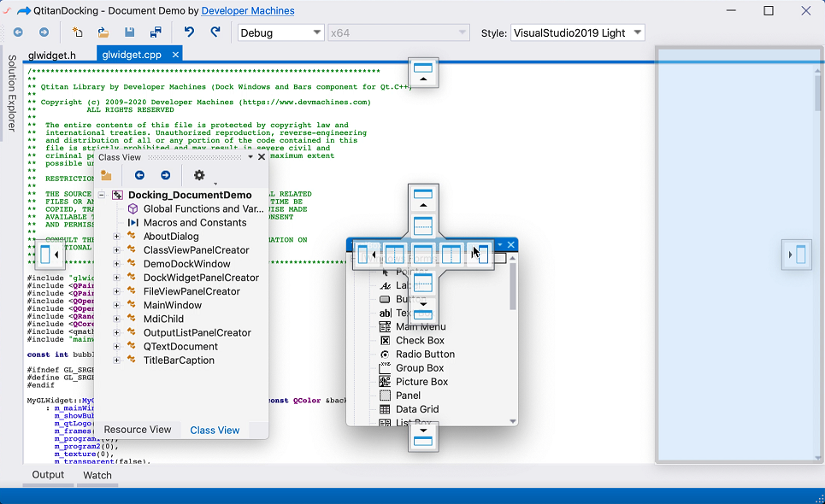Choose the dock marker at the window's left edge

click(x=50, y=255)
